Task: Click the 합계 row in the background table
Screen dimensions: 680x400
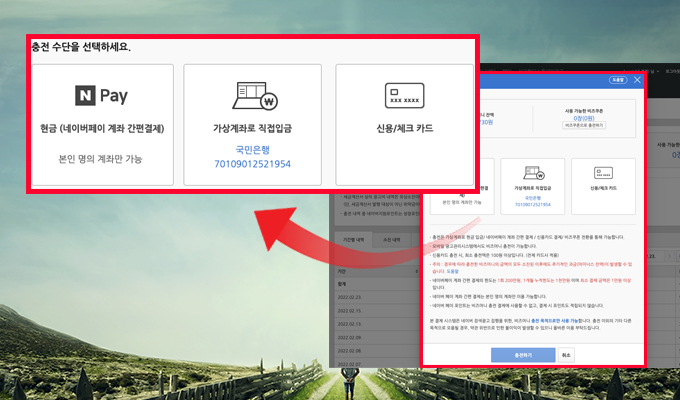Action: tap(376, 284)
